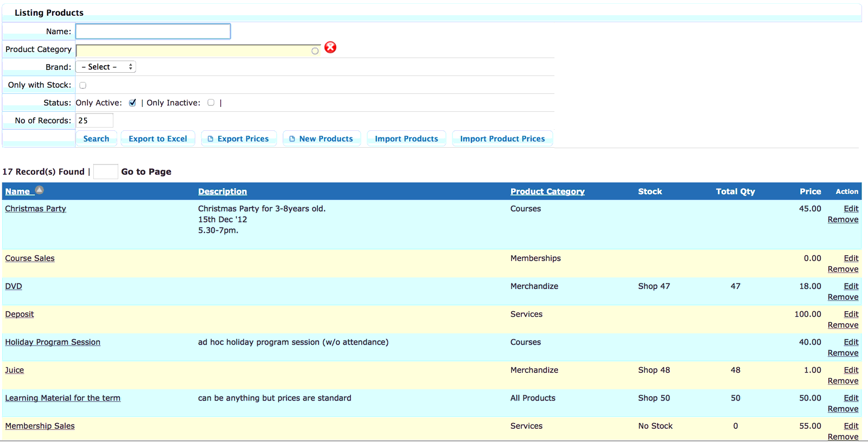Click the No of Records field
Viewport: 868px width, 443px height.
(94, 121)
